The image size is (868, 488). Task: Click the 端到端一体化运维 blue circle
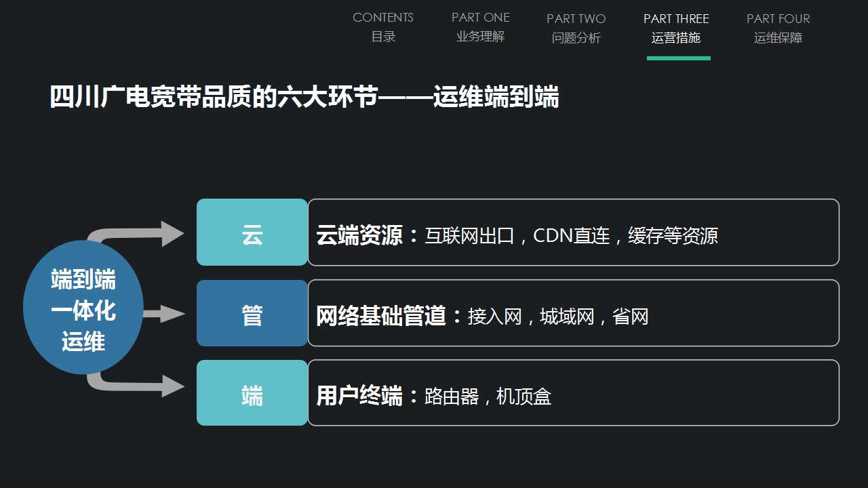(83, 307)
